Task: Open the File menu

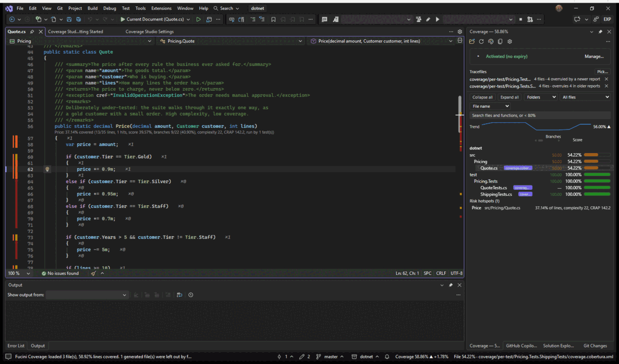Action: point(20,8)
